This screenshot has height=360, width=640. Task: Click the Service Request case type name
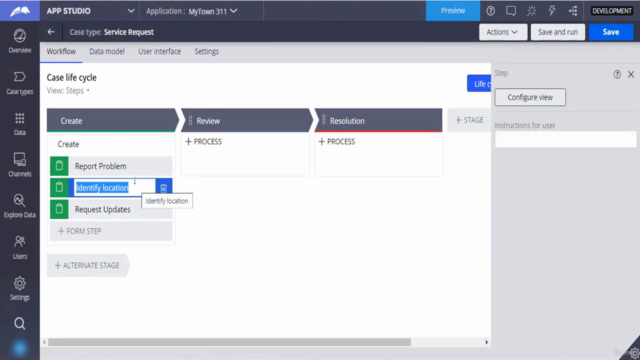[129, 32]
